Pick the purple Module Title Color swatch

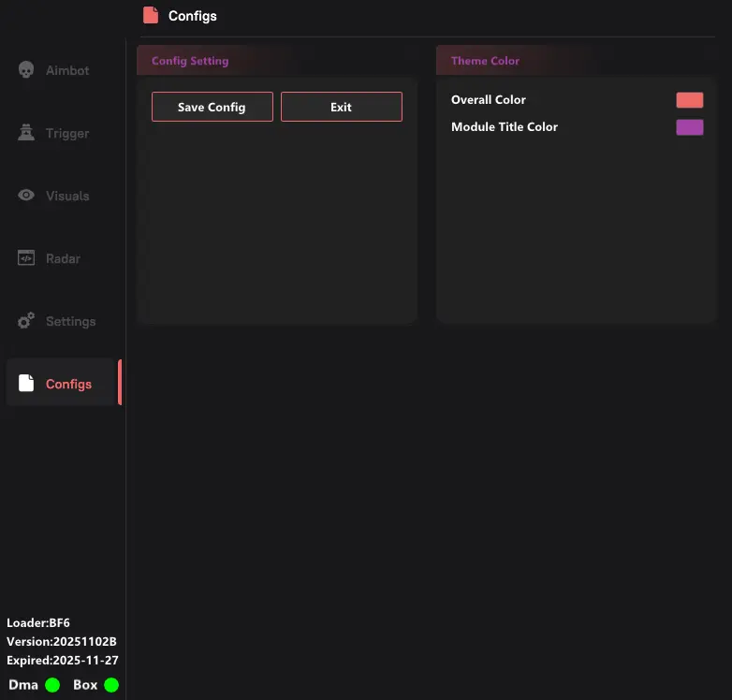tap(689, 127)
